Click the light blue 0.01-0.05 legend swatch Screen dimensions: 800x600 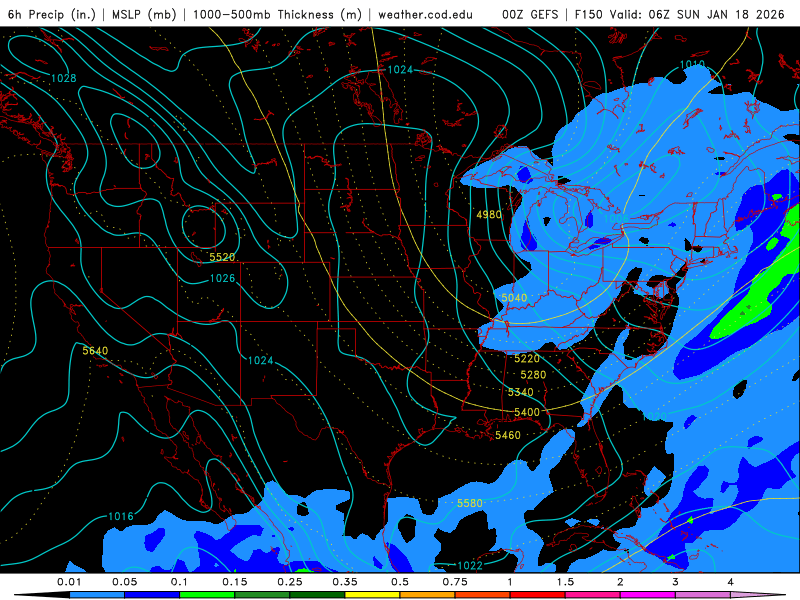[97, 595]
